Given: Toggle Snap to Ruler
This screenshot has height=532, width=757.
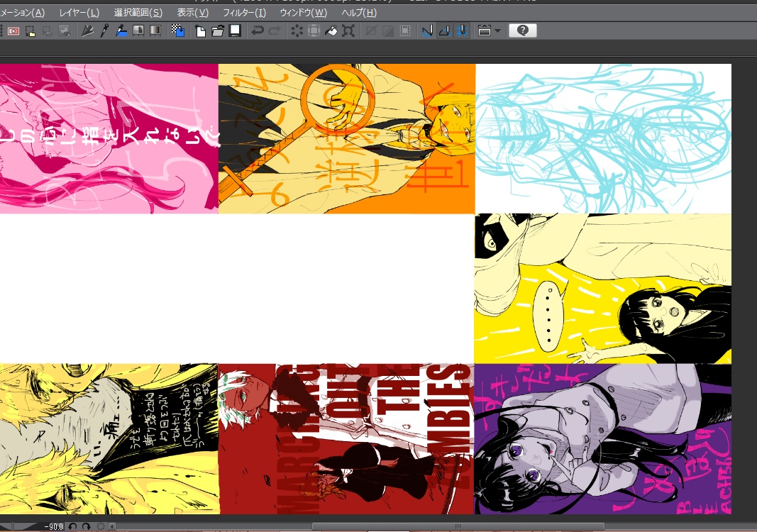Looking at the screenshot, I should (427, 31).
